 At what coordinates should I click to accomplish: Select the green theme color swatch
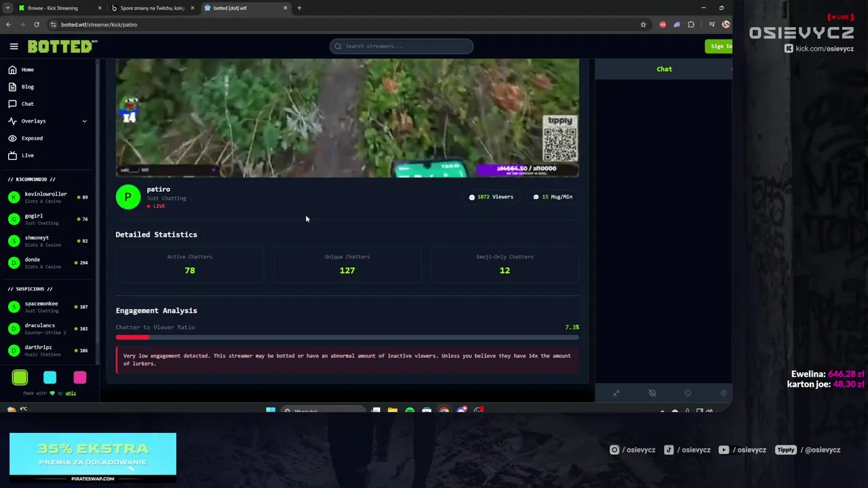pos(20,378)
